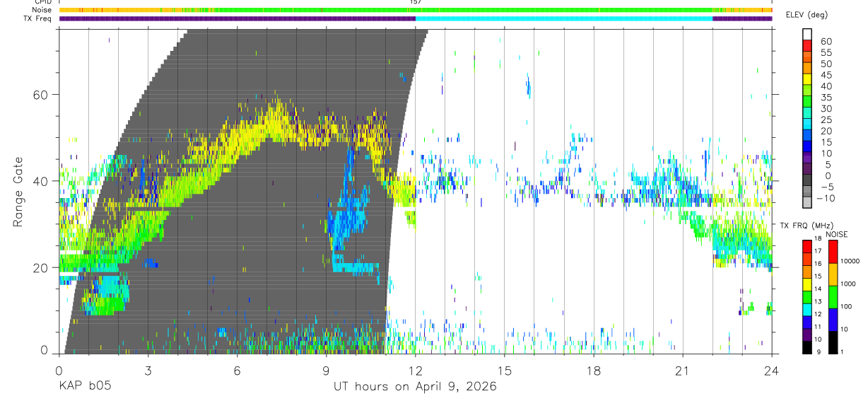The width and height of the screenshot is (868, 401).
Task: Select the black 9–10 MHz TX FRQ segment
Action: click(x=807, y=347)
